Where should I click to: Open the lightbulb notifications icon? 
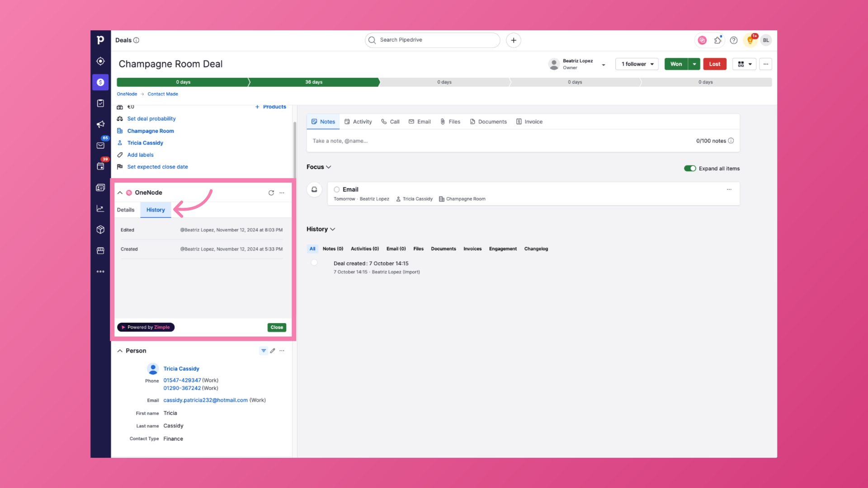750,40
